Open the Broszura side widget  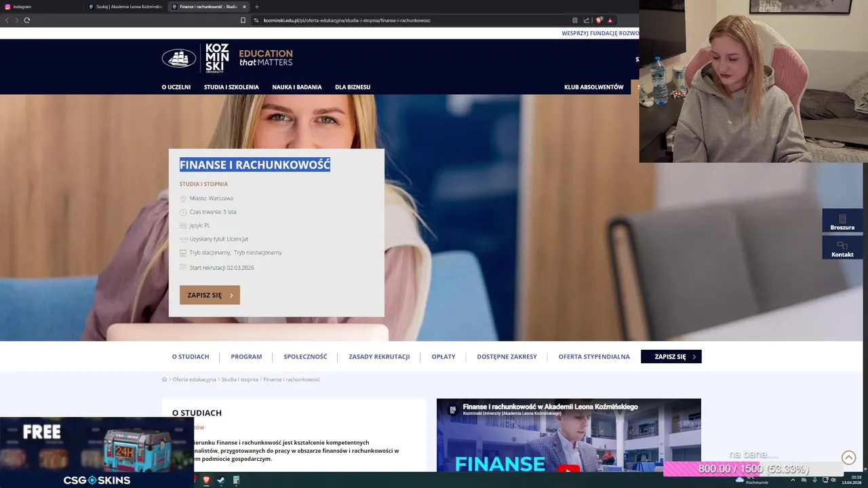(x=842, y=222)
